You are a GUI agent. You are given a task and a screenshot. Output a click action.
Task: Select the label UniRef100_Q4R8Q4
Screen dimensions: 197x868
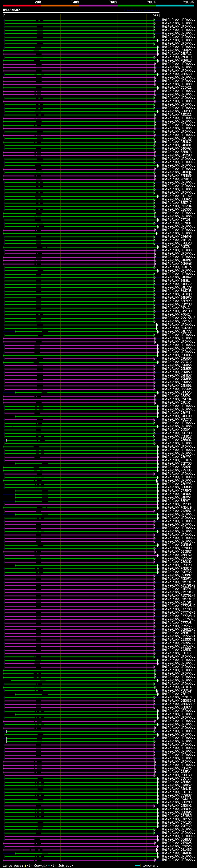(177, 172)
